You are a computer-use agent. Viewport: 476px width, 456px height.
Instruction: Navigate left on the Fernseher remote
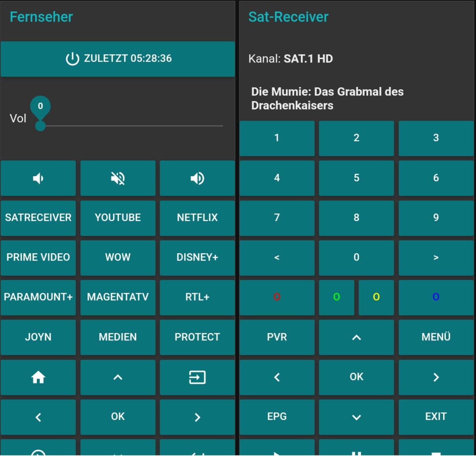[x=38, y=417]
